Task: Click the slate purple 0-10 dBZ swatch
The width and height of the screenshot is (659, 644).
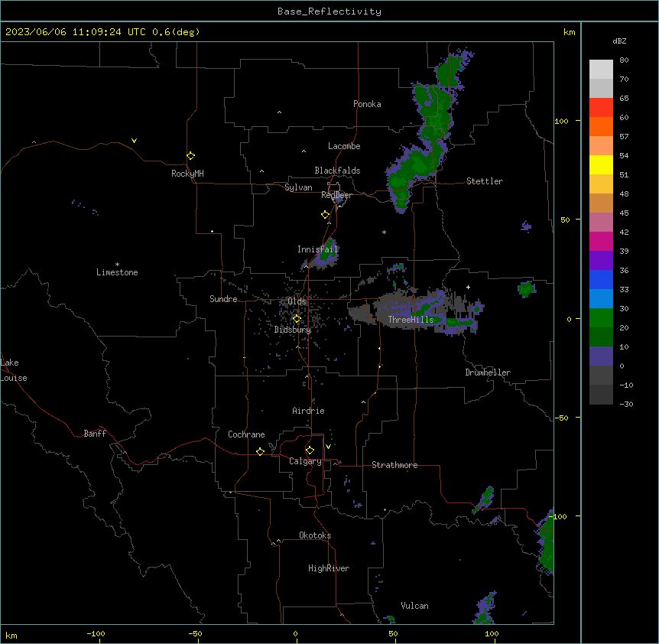Action: coord(601,356)
